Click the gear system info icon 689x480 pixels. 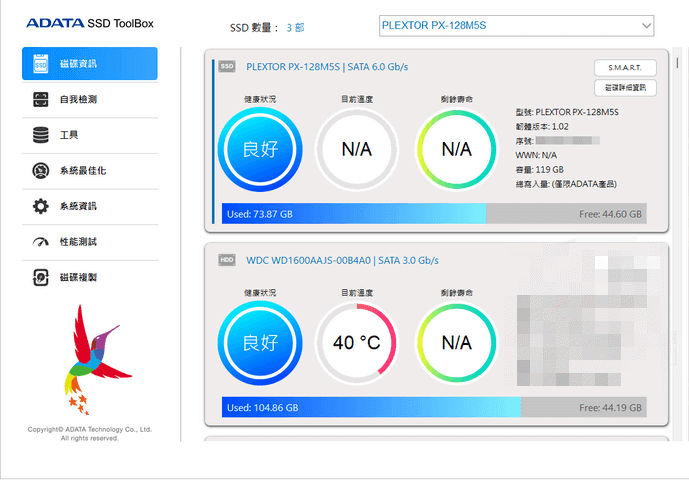click(40, 206)
